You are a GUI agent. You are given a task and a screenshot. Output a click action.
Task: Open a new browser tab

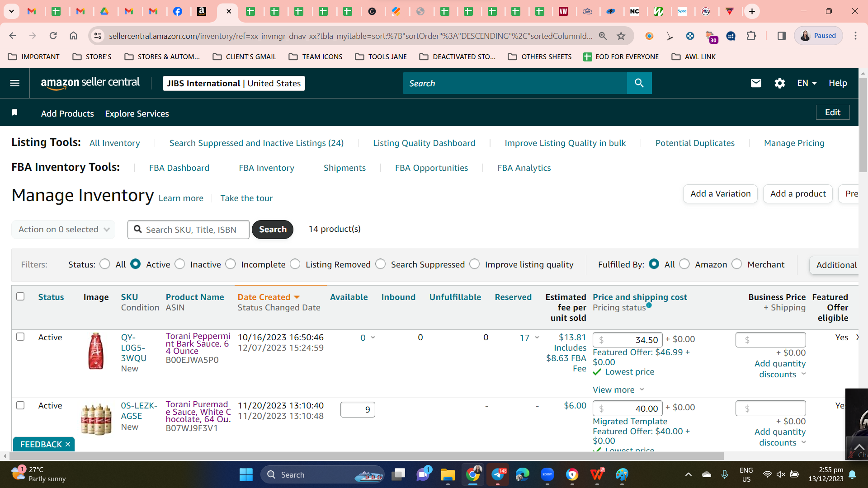pyautogui.click(x=752, y=11)
